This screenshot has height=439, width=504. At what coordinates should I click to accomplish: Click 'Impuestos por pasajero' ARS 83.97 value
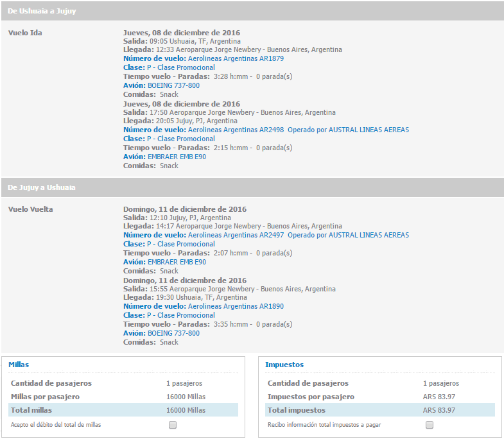439,397
